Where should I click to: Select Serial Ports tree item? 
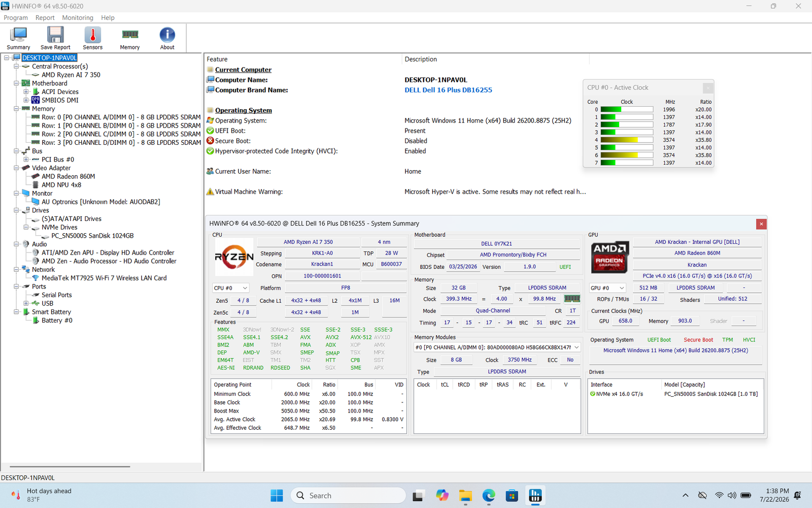coord(56,295)
